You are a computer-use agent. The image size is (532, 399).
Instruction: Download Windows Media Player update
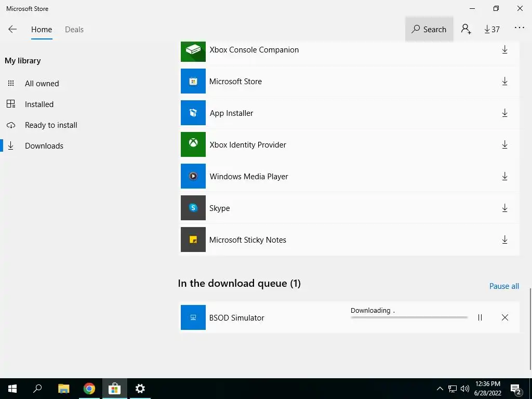[x=504, y=177]
